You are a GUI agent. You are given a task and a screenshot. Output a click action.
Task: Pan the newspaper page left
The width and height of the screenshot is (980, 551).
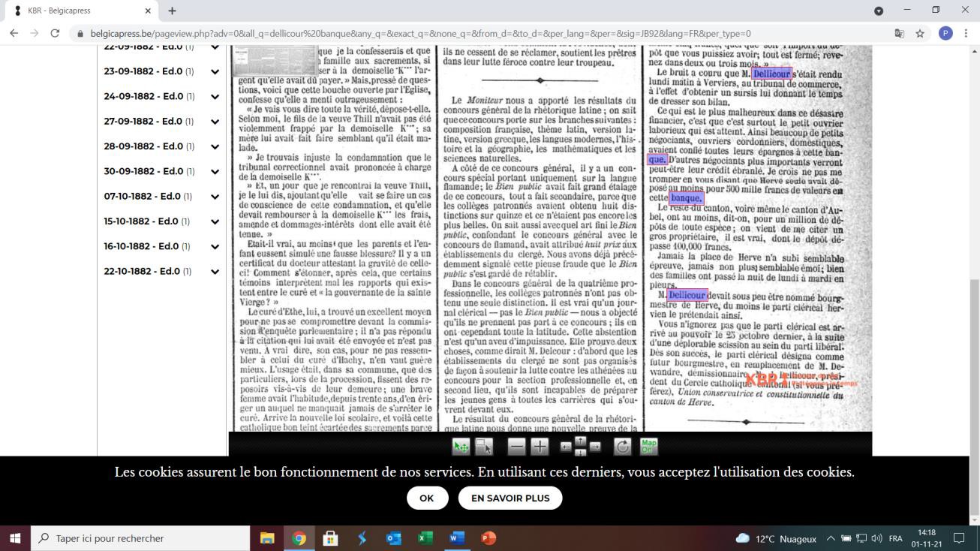(567, 447)
